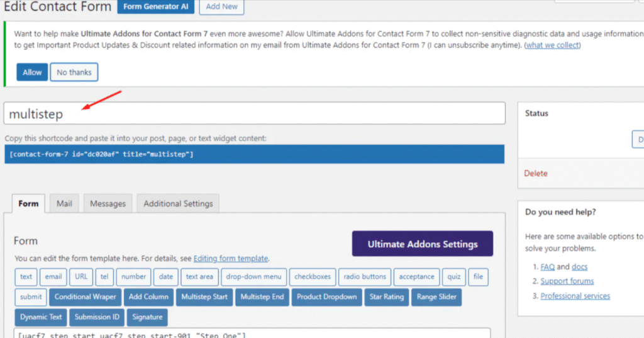Open the Messages tab
The image size is (644, 338).
pos(108,203)
